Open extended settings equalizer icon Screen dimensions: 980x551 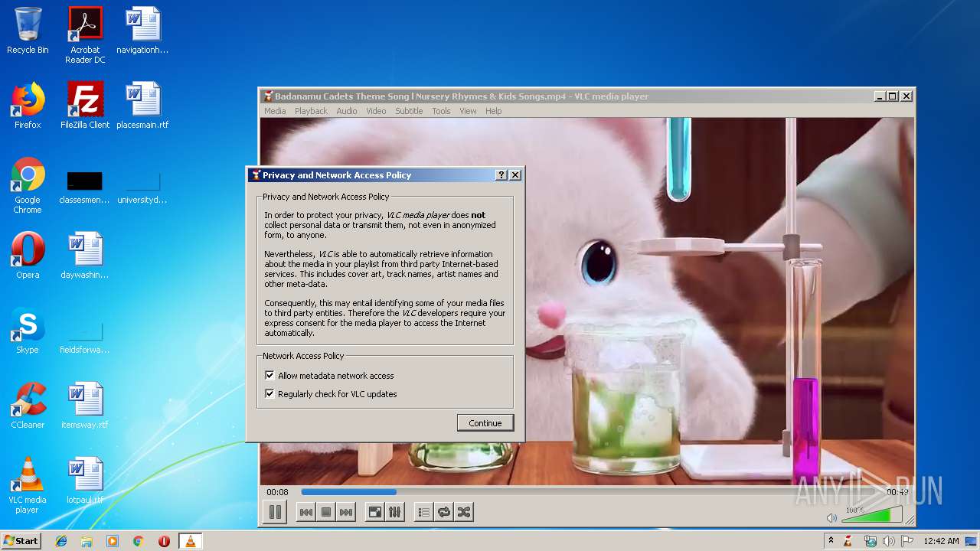tap(395, 512)
